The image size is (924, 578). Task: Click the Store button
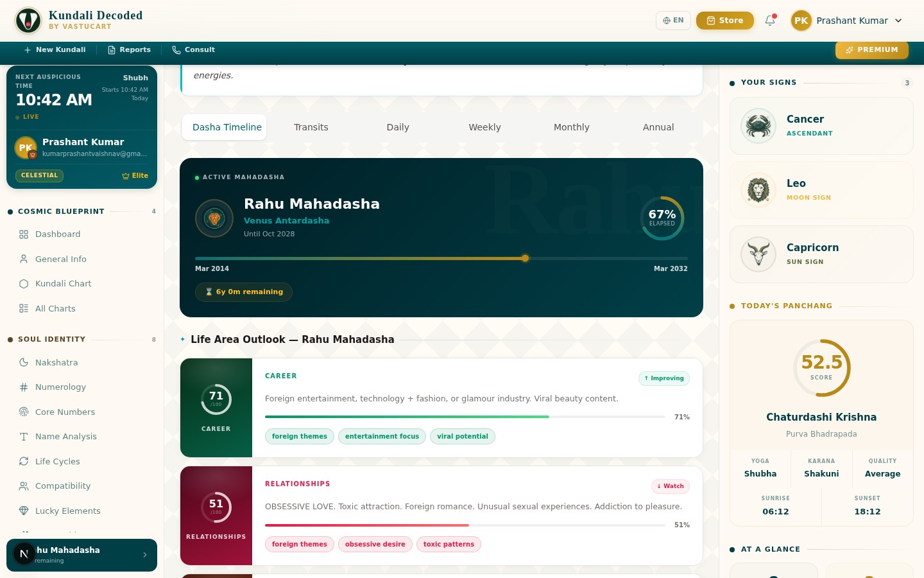coord(724,21)
